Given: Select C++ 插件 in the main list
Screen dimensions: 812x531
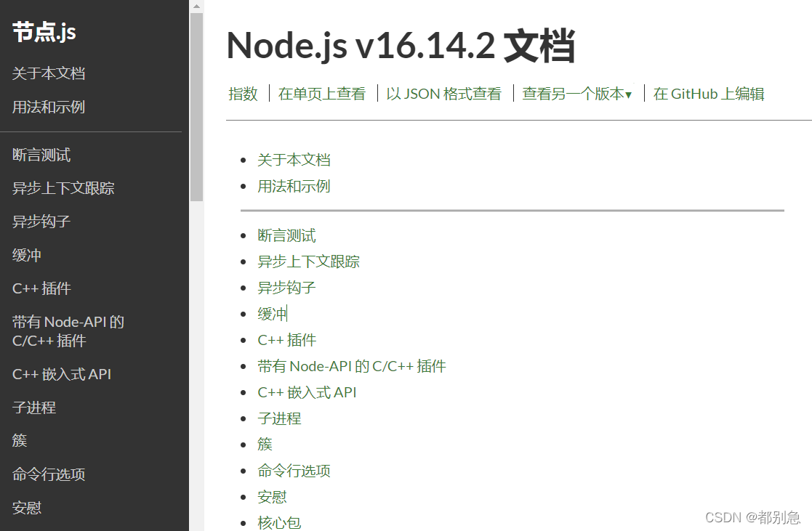Looking at the screenshot, I should click(x=286, y=340).
